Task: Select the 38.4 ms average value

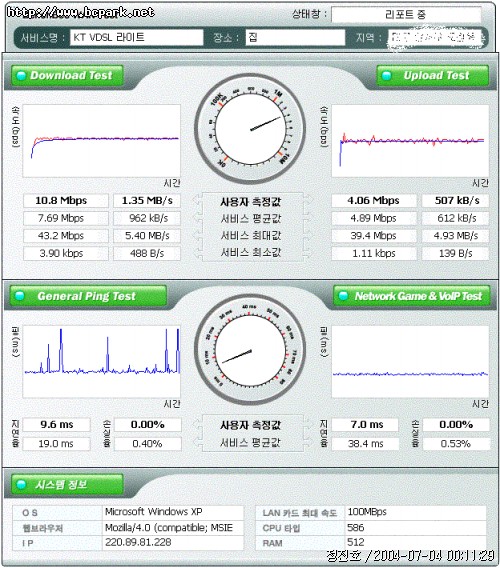Action: pos(365,444)
